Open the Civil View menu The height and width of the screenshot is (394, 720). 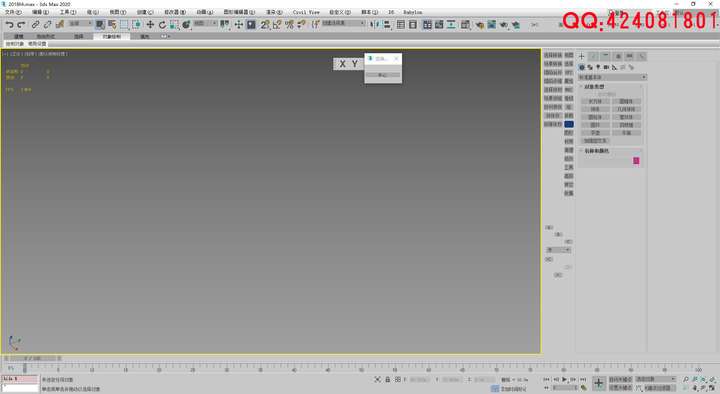[x=306, y=12]
